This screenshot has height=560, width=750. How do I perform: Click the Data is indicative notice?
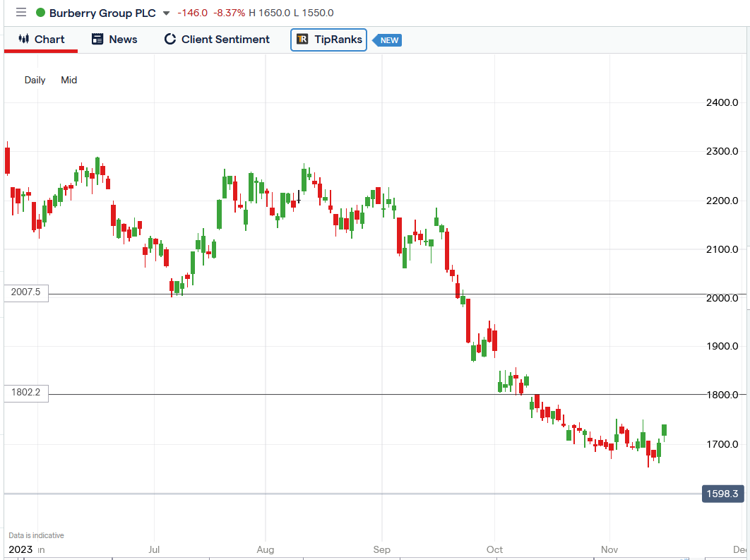pyautogui.click(x=36, y=535)
